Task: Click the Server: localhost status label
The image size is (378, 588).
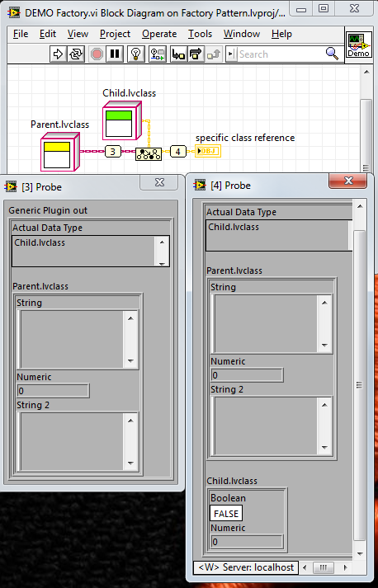Action: coord(246,567)
